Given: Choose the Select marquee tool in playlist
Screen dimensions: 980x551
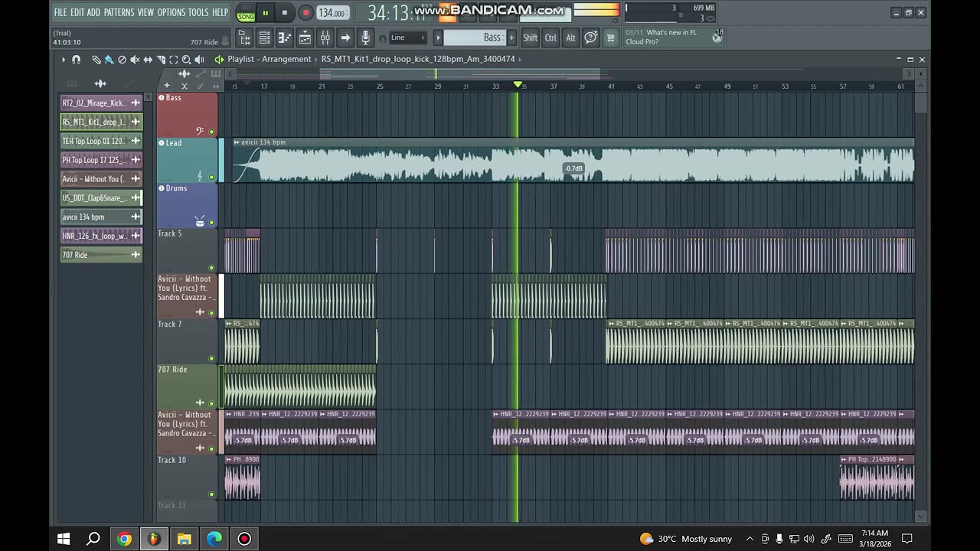Looking at the screenshot, I should (174, 59).
